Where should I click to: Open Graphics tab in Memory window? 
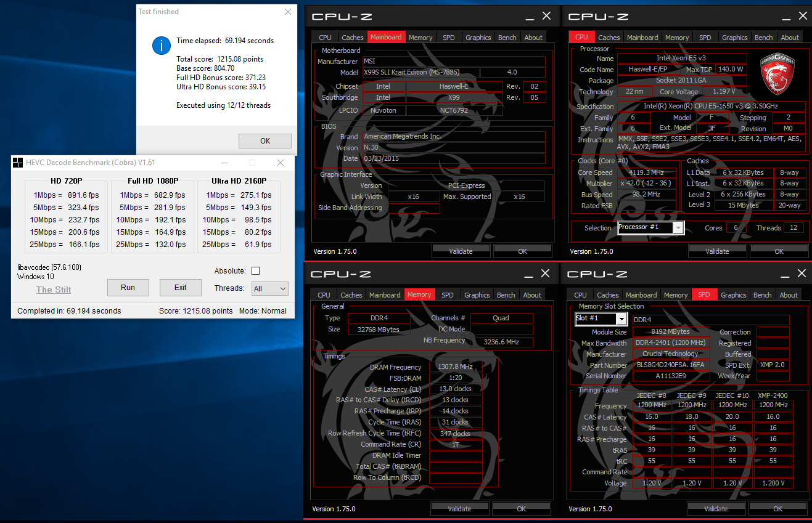(x=477, y=295)
